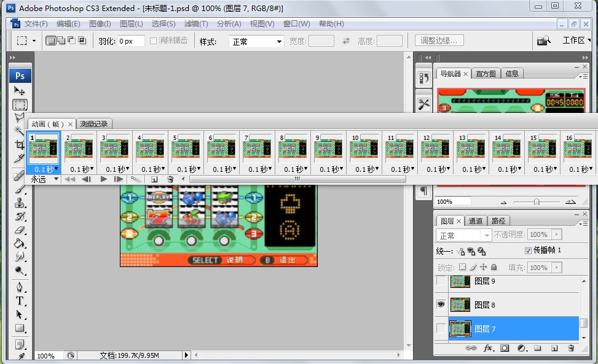598x364 pixels.
Task: Open Adobe Bridge from options bar
Action: click(x=543, y=41)
